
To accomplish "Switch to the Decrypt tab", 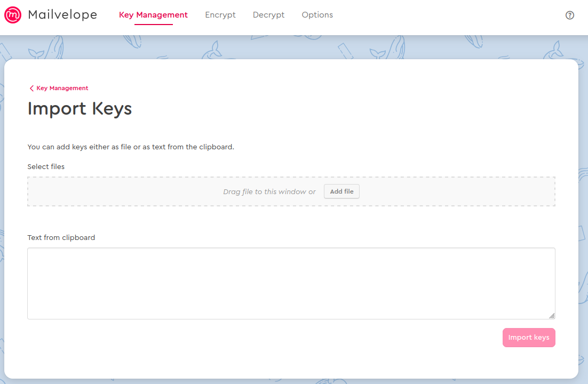I will tap(268, 15).
